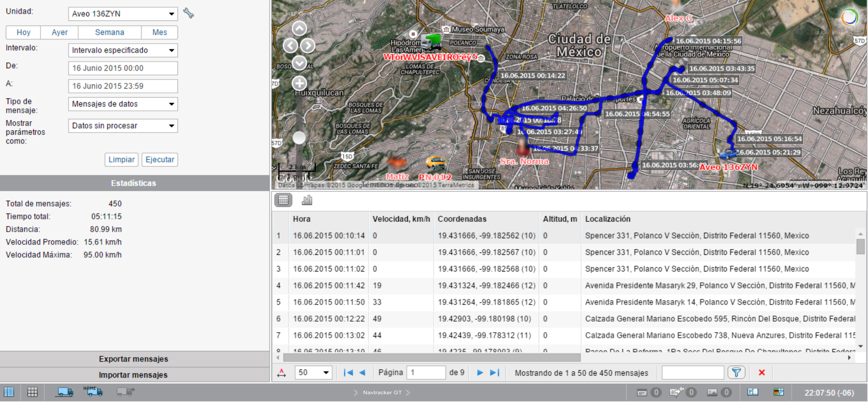Click the filter funnel icon

click(736, 373)
